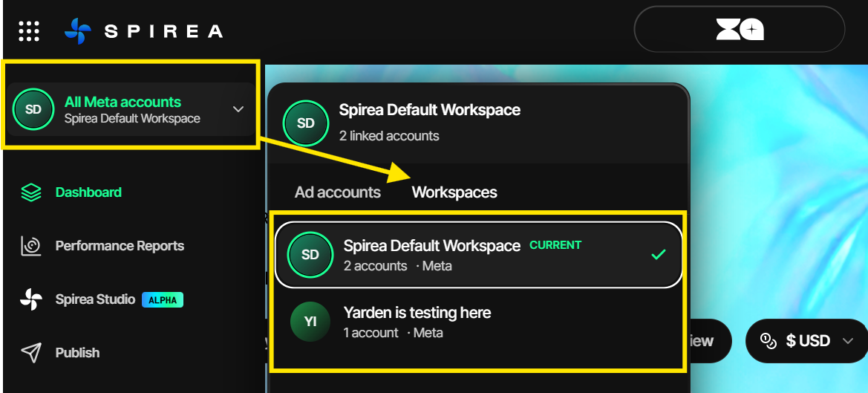The image size is (868, 393).
Task: Expand the All Meta accounts selector chevron
Action: click(x=238, y=109)
